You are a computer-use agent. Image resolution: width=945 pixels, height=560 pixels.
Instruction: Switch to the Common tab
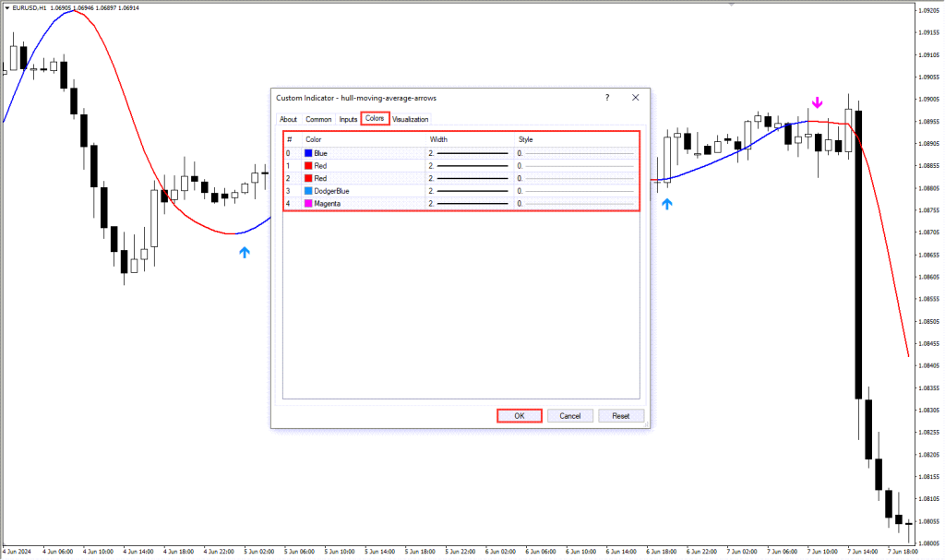click(x=318, y=119)
